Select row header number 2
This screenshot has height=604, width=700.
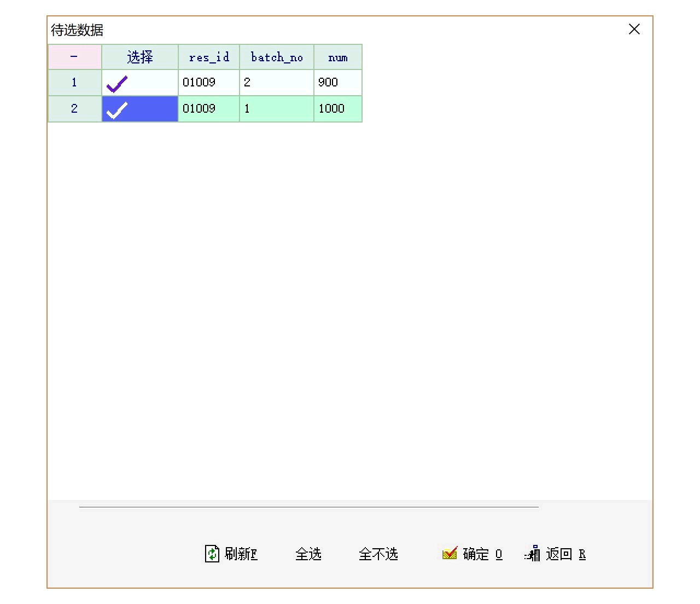(x=74, y=109)
